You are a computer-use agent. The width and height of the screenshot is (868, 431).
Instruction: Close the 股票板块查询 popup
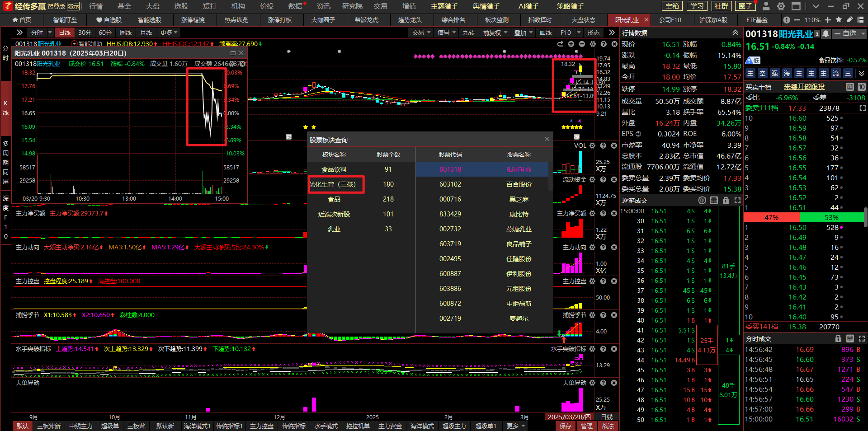click(547, 139)
